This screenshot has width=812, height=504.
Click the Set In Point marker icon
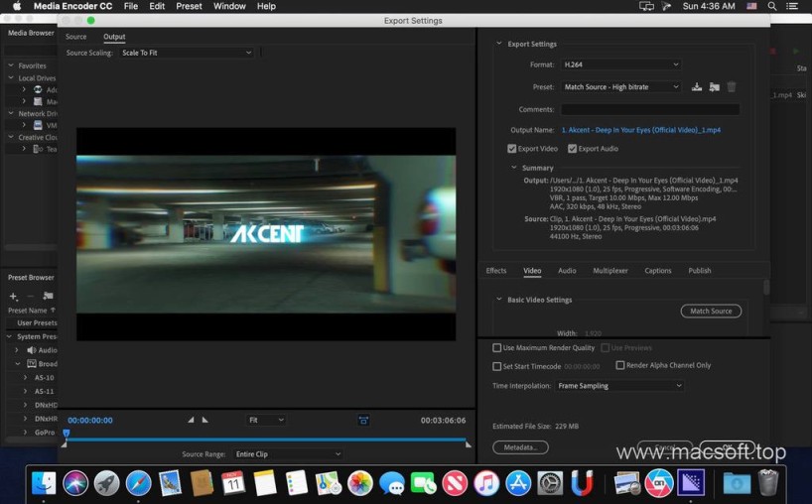point(191,420)
